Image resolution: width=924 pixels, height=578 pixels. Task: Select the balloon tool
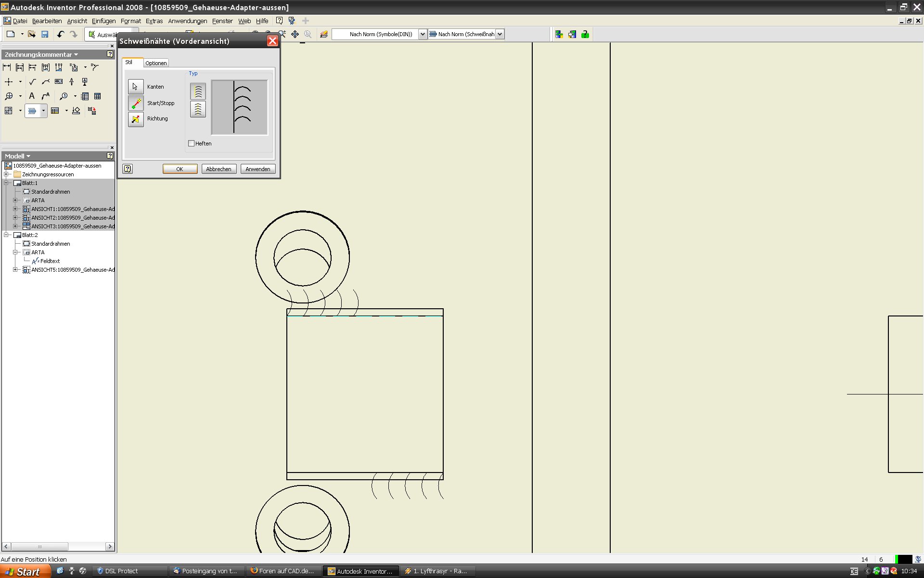(x=63, y=96)
